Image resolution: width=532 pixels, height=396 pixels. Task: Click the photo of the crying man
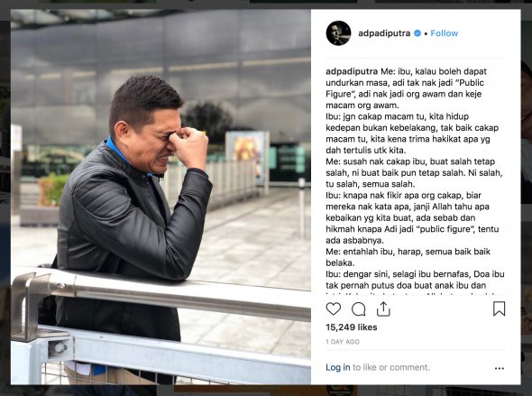coord(161,197)
